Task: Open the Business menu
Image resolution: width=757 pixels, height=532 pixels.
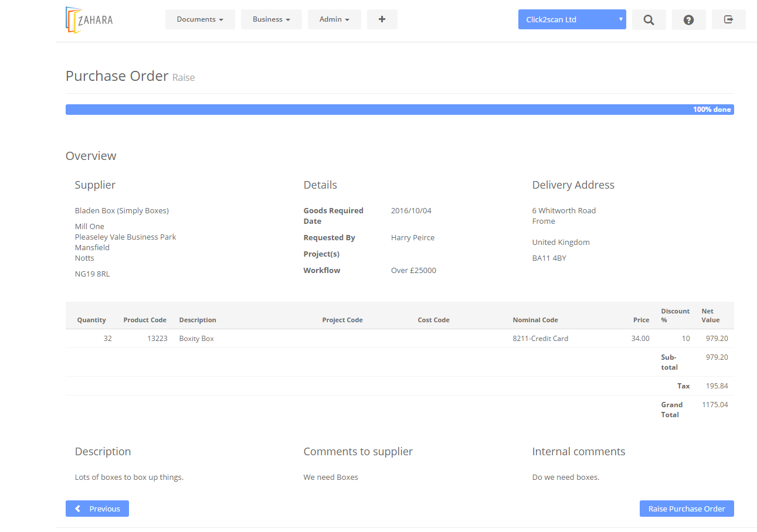Action: [271, 19]
